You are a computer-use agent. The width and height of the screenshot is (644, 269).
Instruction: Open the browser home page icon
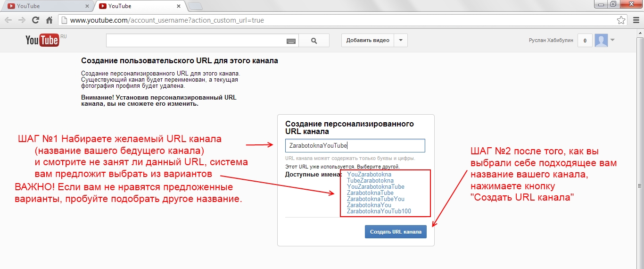49,20
